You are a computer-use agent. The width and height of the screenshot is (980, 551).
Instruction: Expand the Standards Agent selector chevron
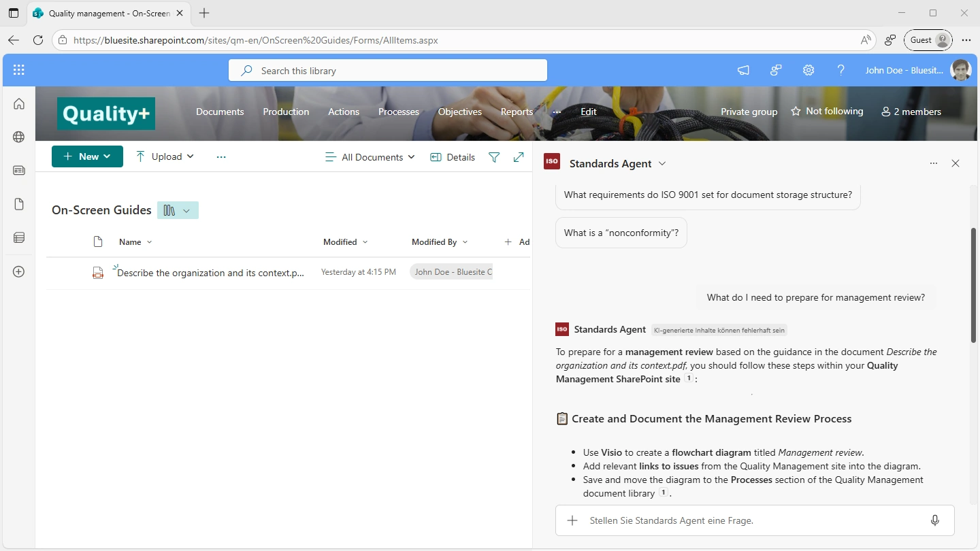click(x=662, y=164)
